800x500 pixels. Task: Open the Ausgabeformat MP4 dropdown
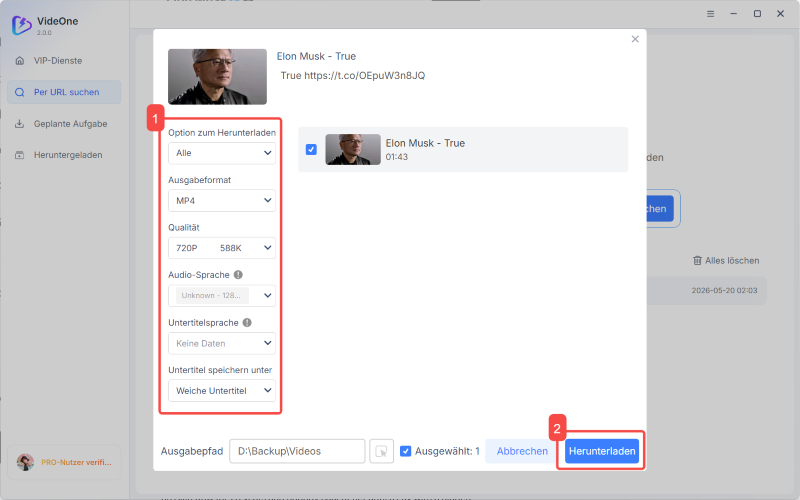click(x=222, y=201)
